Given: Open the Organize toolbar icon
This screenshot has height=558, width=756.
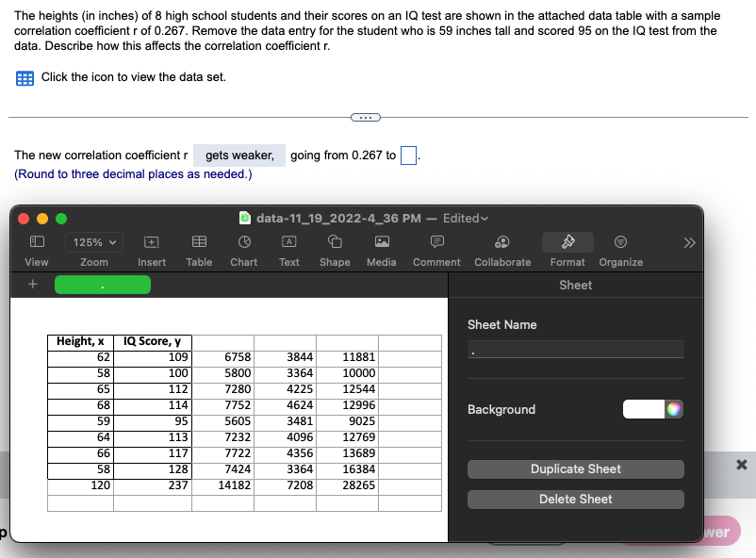Looking at the screenshot, I should 620,241.
